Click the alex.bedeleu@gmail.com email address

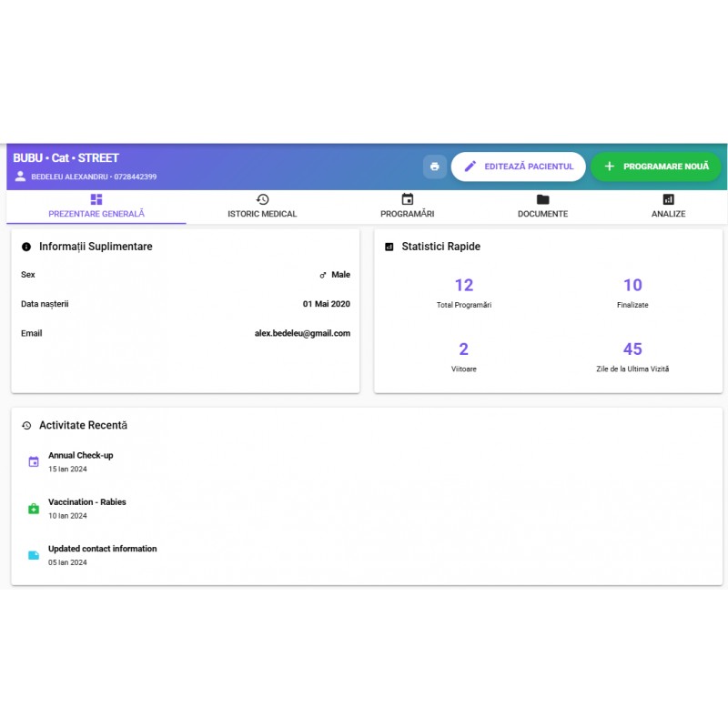(302, 333)
